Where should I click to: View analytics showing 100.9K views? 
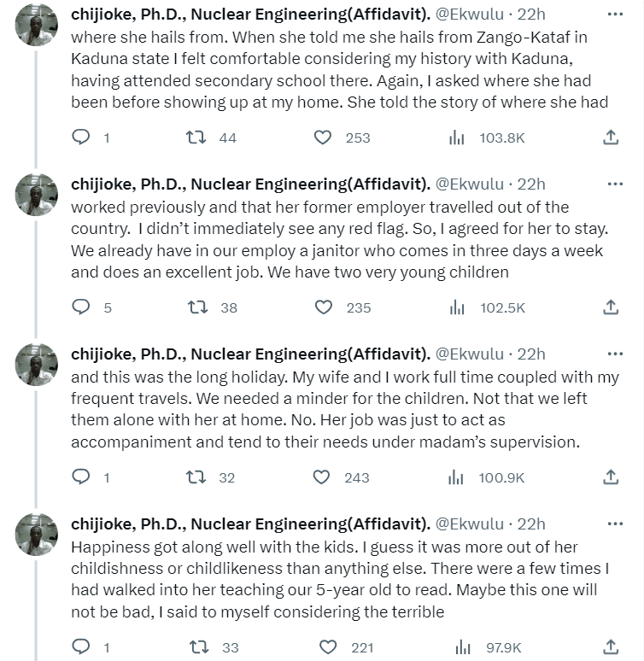457,477
